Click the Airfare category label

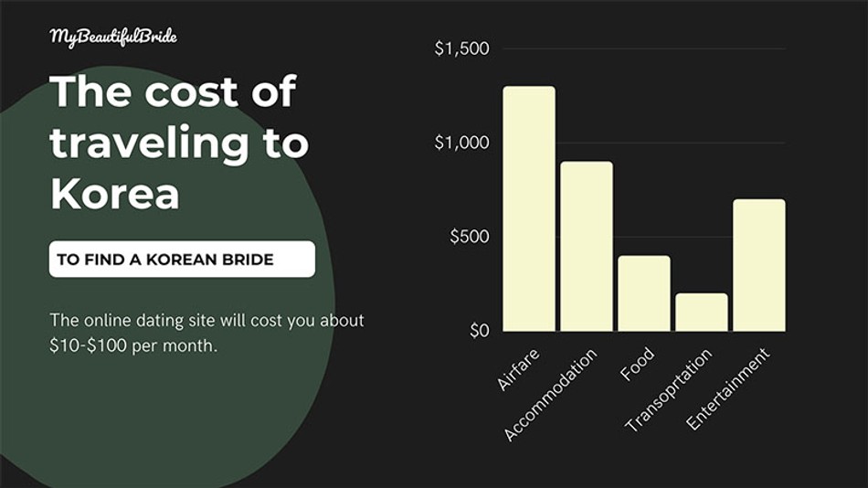518,369
